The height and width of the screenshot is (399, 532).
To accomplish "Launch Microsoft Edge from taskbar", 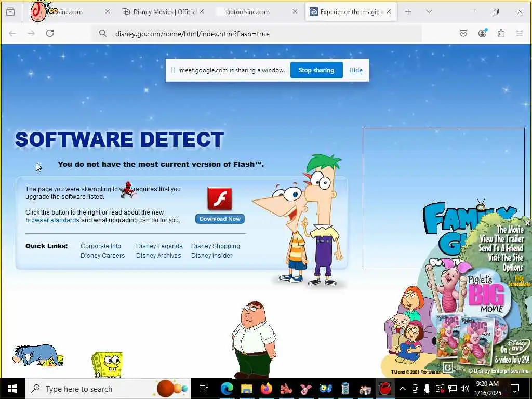I will point(227,389).
